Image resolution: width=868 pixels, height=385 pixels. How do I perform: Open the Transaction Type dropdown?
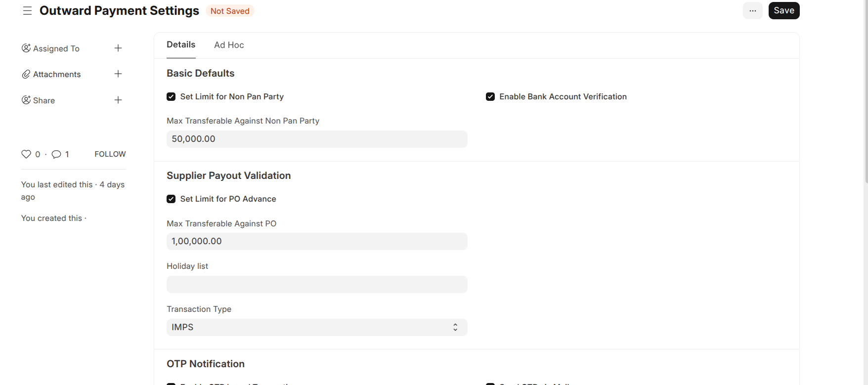coord(317,327)
